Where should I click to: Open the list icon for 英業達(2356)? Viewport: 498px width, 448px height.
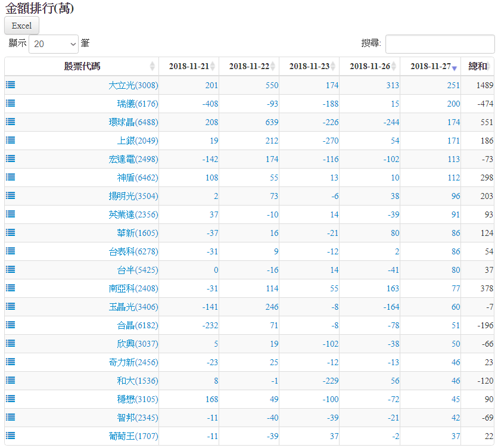(11, 214)
